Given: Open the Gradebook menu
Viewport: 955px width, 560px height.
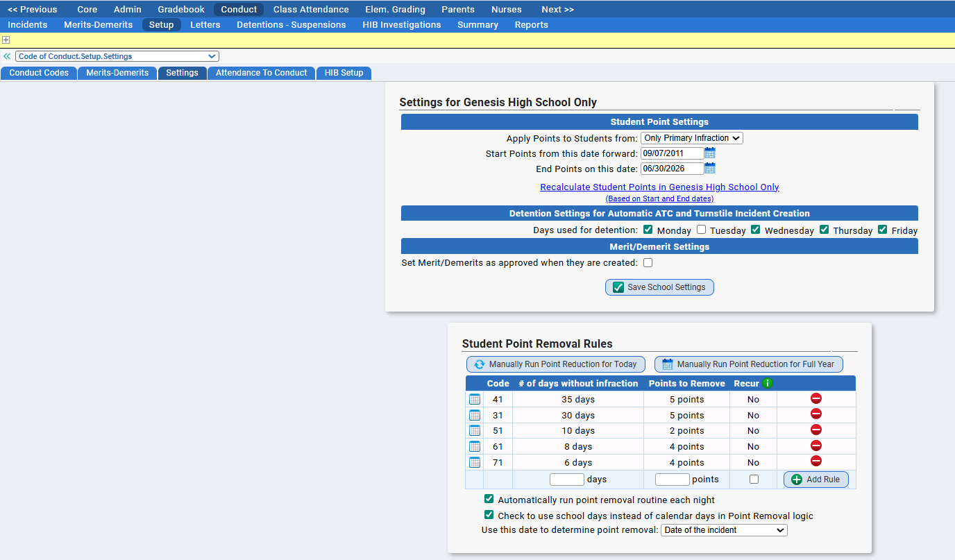Looking at the screenshot, I should [181, 9].
